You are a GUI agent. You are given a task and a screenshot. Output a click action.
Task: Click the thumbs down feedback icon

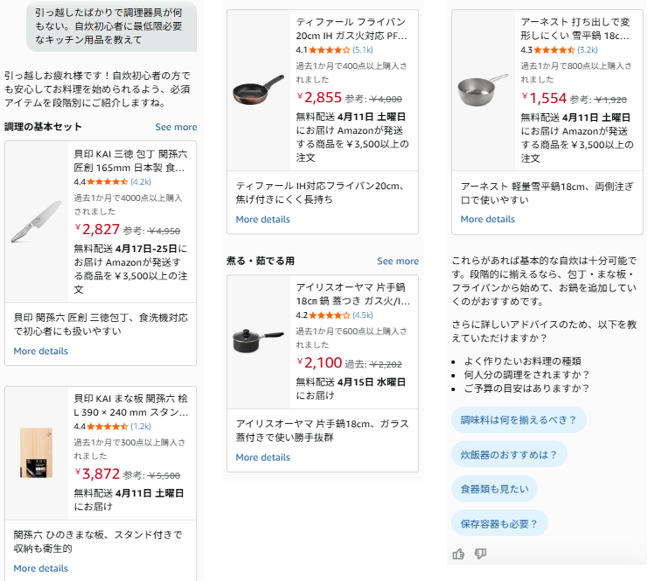coord(480,553)
